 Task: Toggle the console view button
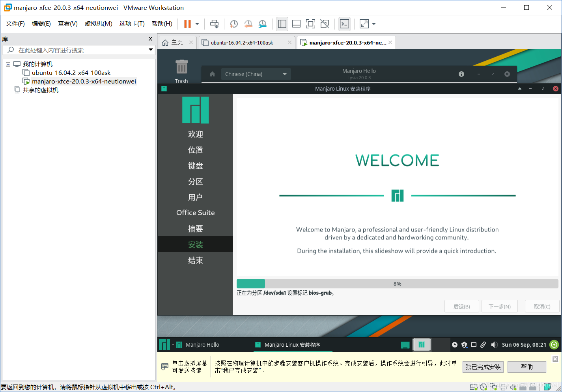344,24
